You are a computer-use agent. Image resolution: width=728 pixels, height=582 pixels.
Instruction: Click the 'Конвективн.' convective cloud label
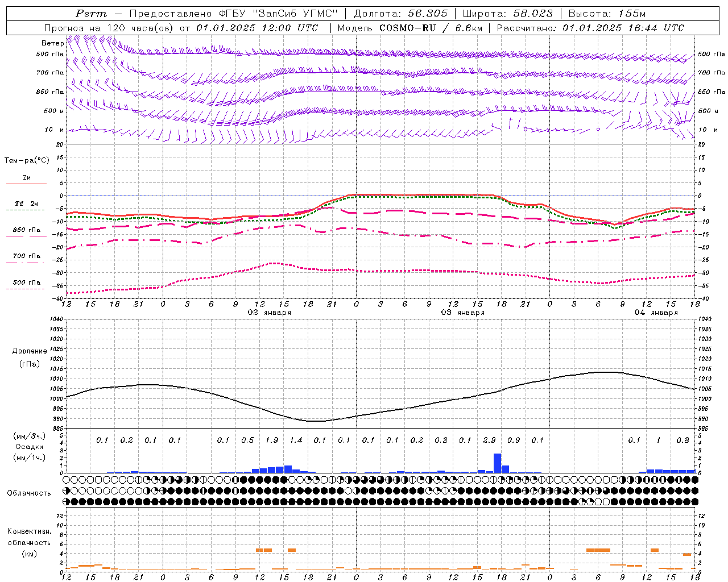(x=29, y=531)
